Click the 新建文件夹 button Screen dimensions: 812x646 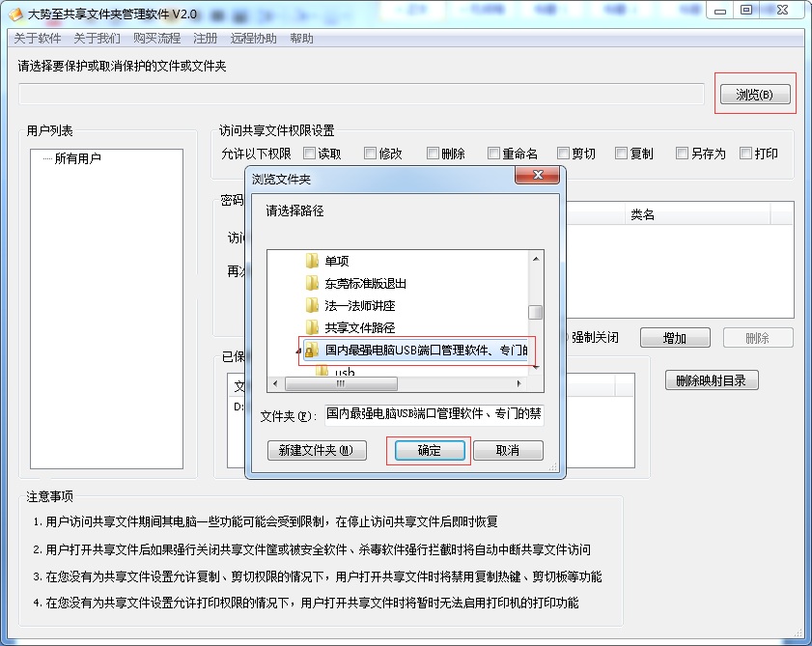(316, 451)
